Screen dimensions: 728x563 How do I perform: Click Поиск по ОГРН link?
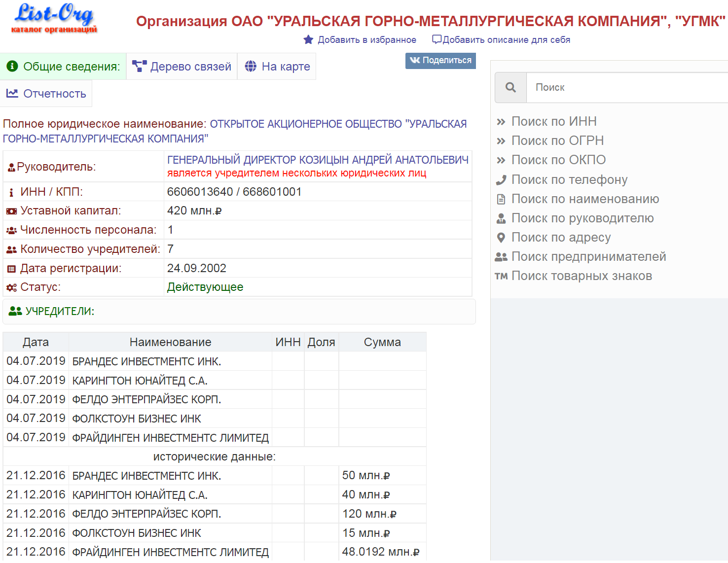point(558,141)
